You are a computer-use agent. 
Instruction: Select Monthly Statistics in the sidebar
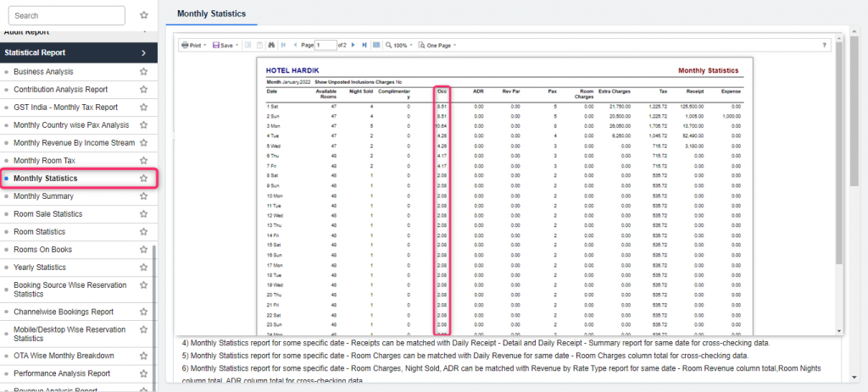46,179
